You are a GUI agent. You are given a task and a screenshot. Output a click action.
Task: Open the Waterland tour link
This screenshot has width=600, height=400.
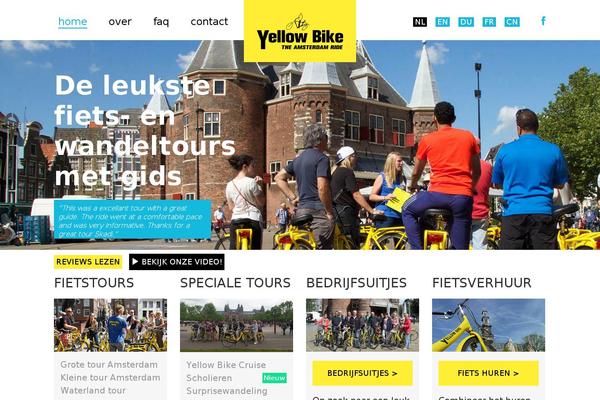pyautogui.click(x=93, y=390)
